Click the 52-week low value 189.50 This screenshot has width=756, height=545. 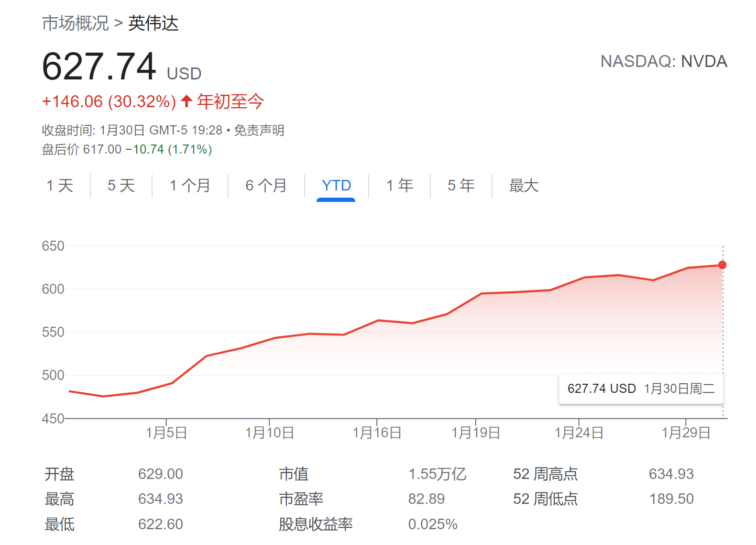point(671,499)
